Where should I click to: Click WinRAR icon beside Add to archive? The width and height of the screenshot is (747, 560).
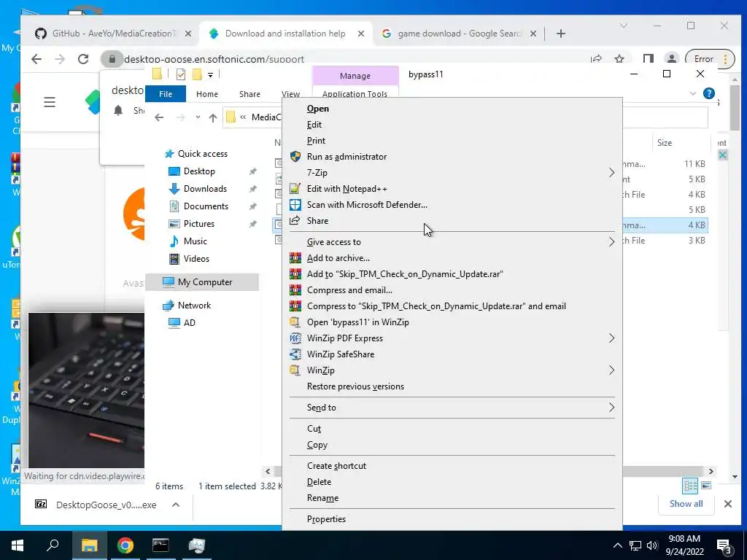[x=295, y=258]
